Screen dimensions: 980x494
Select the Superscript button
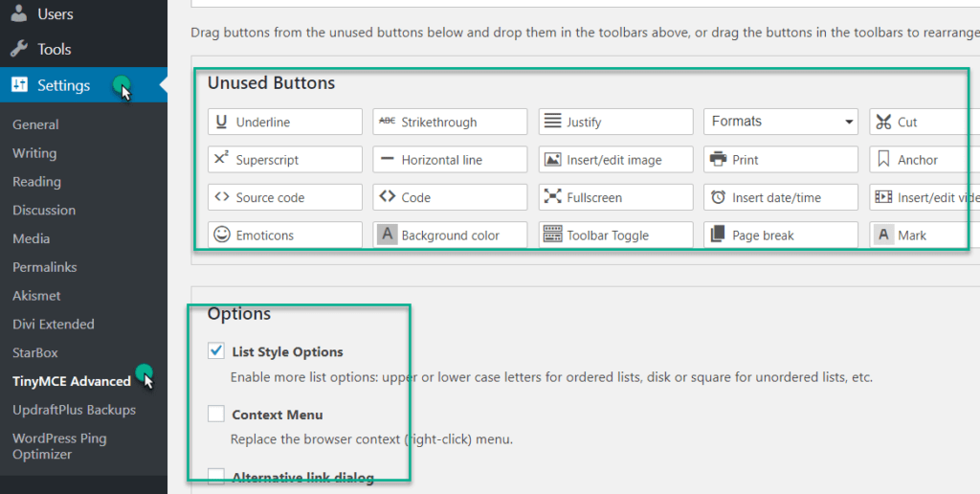pos(285,160)
